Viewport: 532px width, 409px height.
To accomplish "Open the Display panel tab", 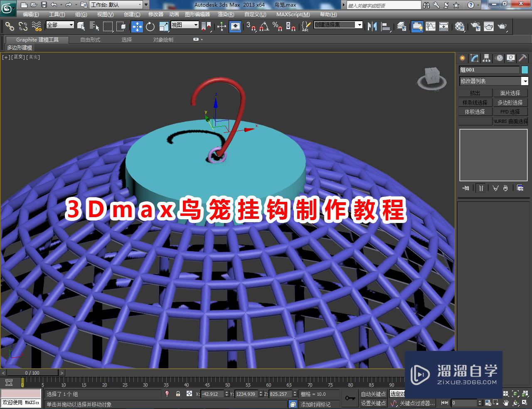I will (511, 58).
